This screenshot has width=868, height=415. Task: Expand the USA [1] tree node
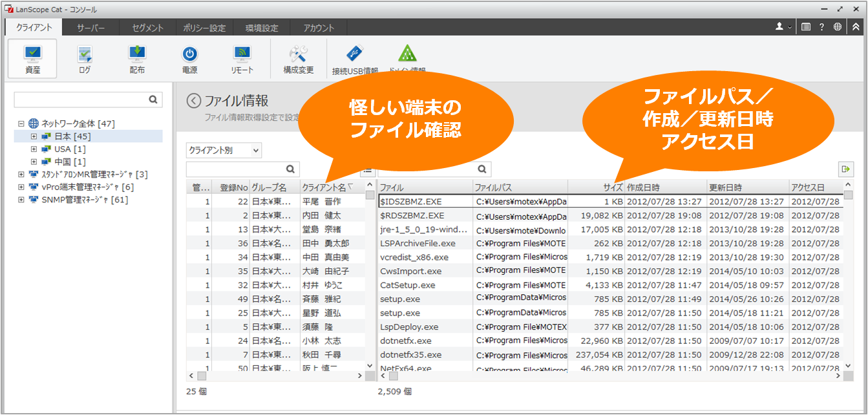(34, 149)
